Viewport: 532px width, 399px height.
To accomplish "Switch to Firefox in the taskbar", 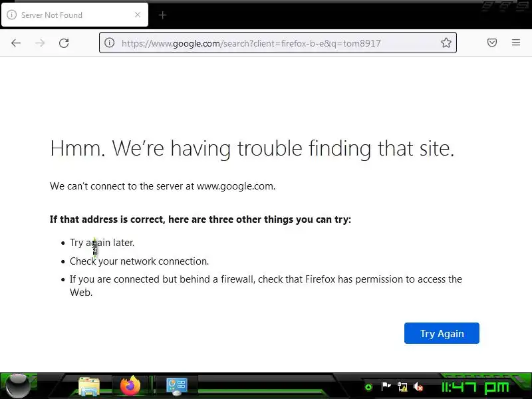I will click(x=130, y=386).
